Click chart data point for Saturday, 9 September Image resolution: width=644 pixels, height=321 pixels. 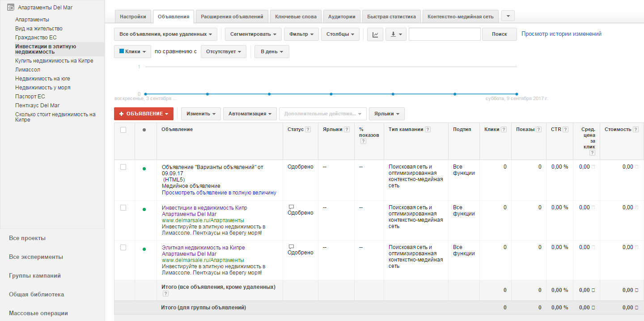coord(517,94)
